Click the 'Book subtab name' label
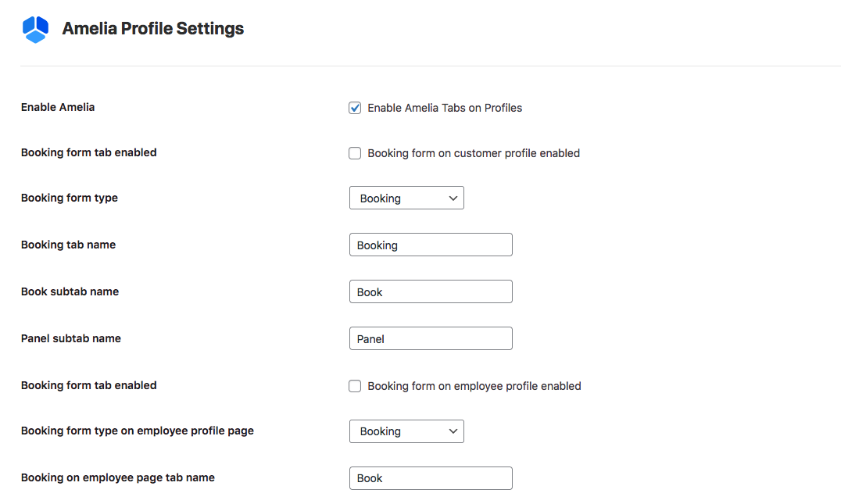Screen dimensions: 848x504 pos(70,291)
